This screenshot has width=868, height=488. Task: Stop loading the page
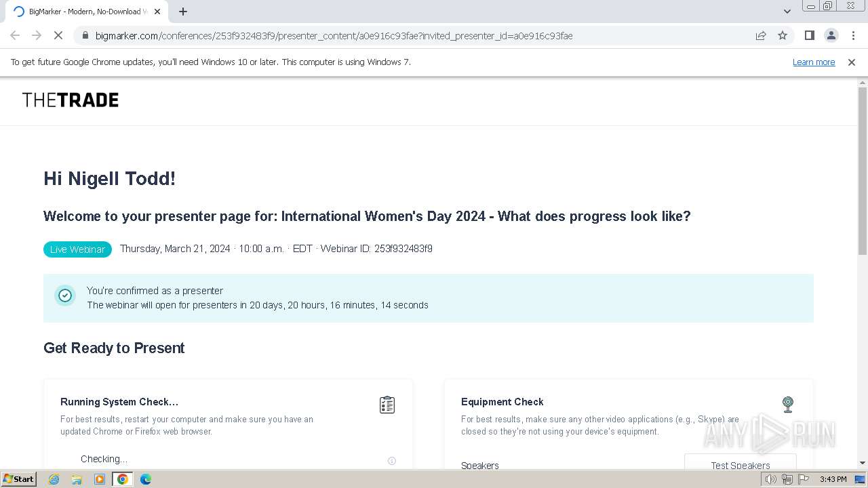click(x=58, y=35)
